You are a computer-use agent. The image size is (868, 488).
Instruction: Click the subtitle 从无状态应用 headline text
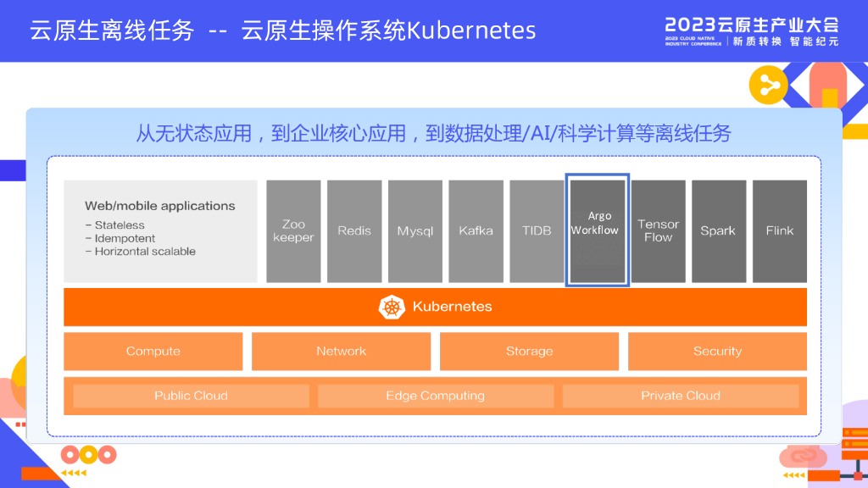(x=433, y=133)
